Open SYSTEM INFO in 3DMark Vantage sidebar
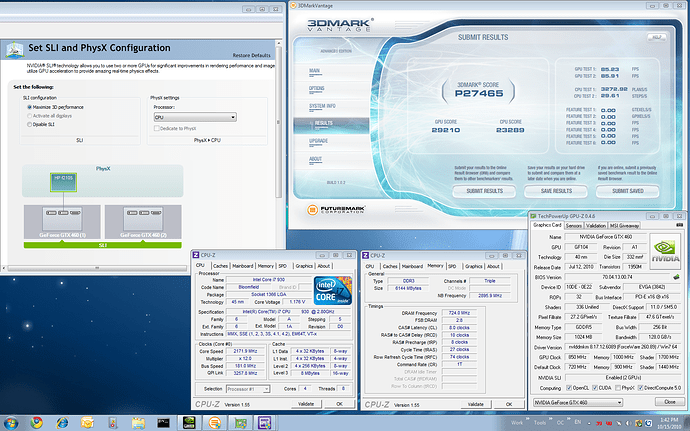690x431 pixels. pos(322,106)
